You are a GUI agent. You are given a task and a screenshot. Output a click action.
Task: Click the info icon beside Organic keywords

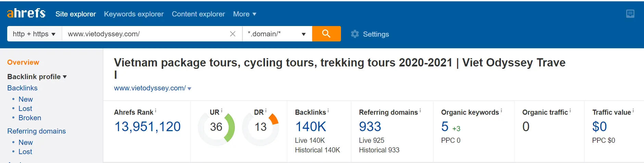click(501, 110)
